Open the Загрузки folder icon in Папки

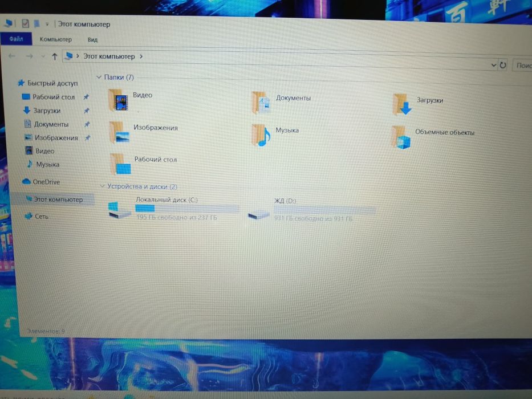402,104
